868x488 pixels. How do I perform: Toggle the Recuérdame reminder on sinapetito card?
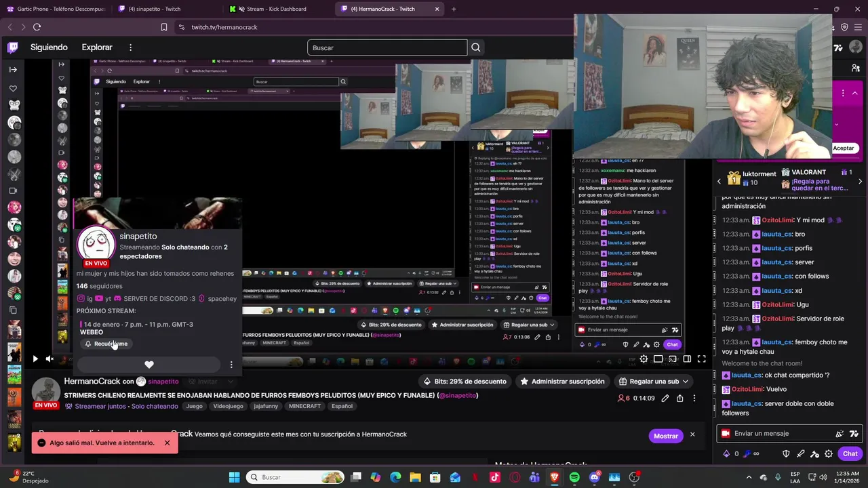click(106, 344)
